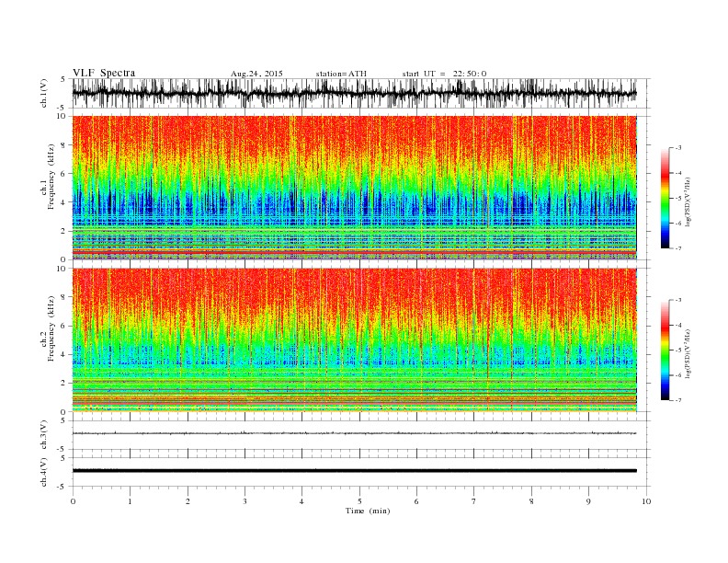Click the time axis tick label '9'
This screenshot has width=728, height=563.
(x=588, y=501)
